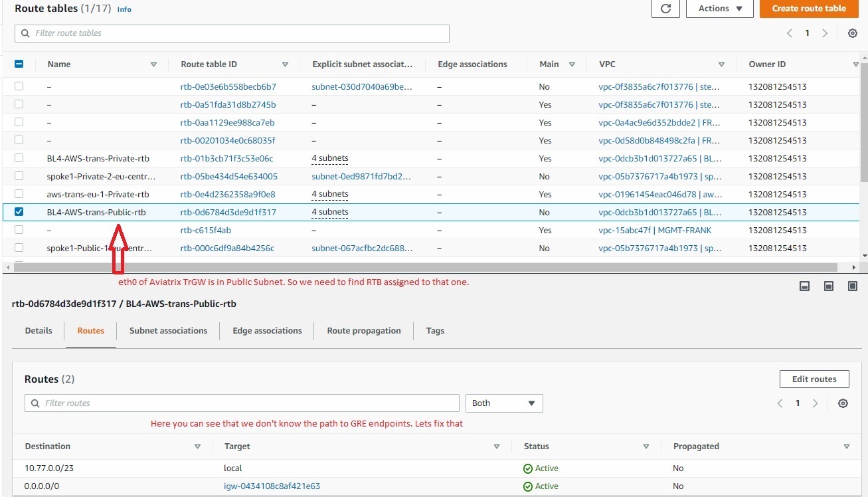Sort routes by Target column
This screenshot has width=868, height=497.
497,447
